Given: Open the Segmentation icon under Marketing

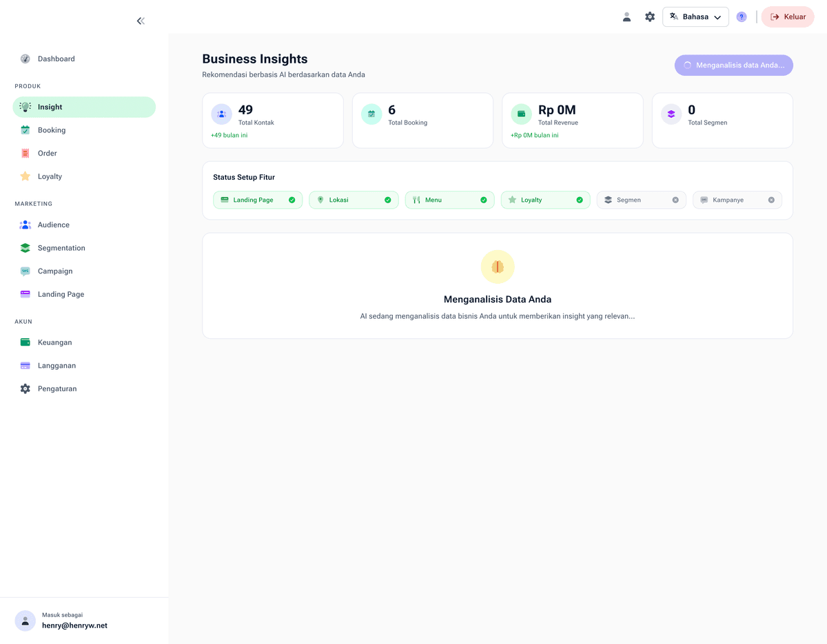Looking at the screenshot, I should (x=25, y=247).
